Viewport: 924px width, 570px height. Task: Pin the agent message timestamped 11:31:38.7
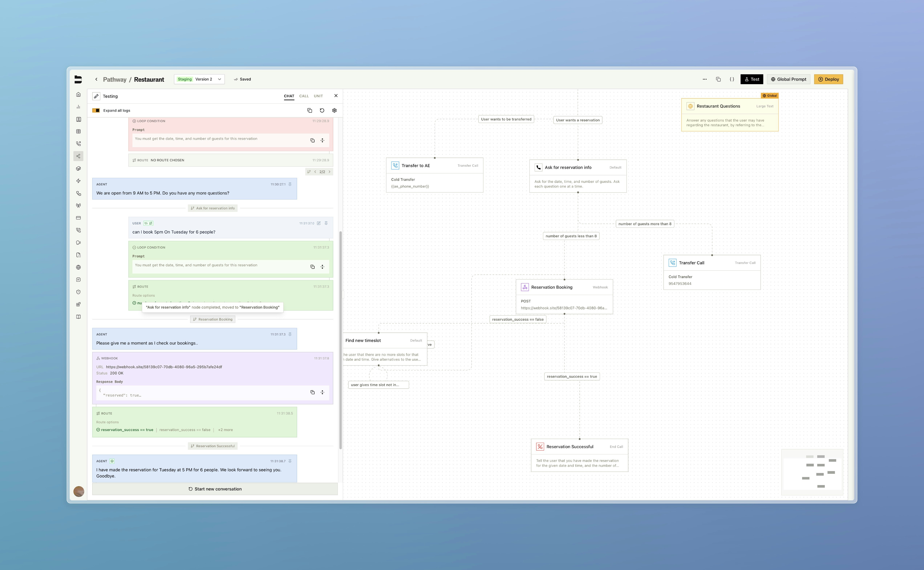coord(290,461)
